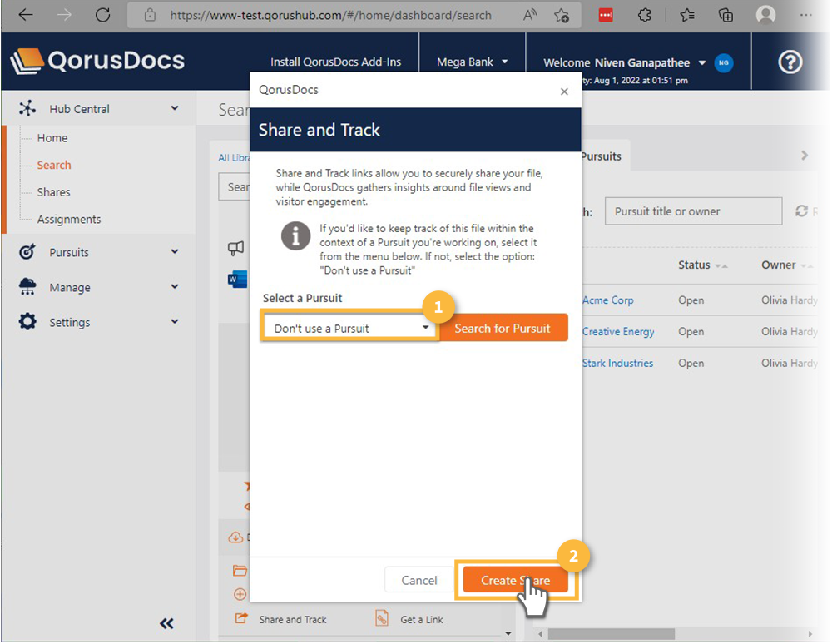Click the Share and Track icon
Viewport: 832px width, 644px height.
point(242,619)
